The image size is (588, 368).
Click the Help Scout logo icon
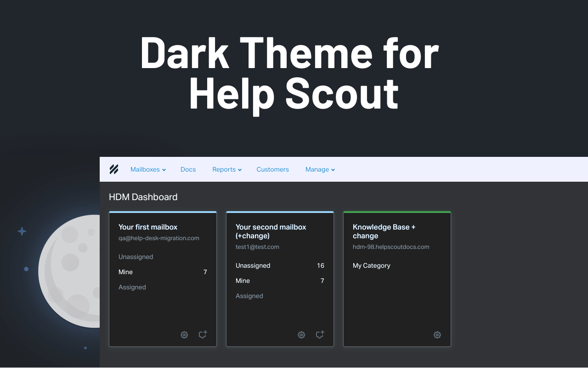pyautogui.click(x=113, y=169)
